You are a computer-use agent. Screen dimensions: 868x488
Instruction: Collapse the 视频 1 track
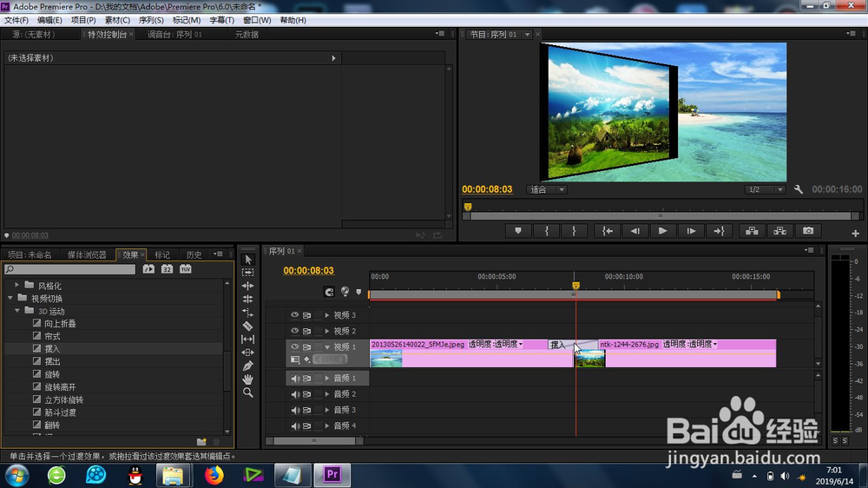tap(327, 346)
